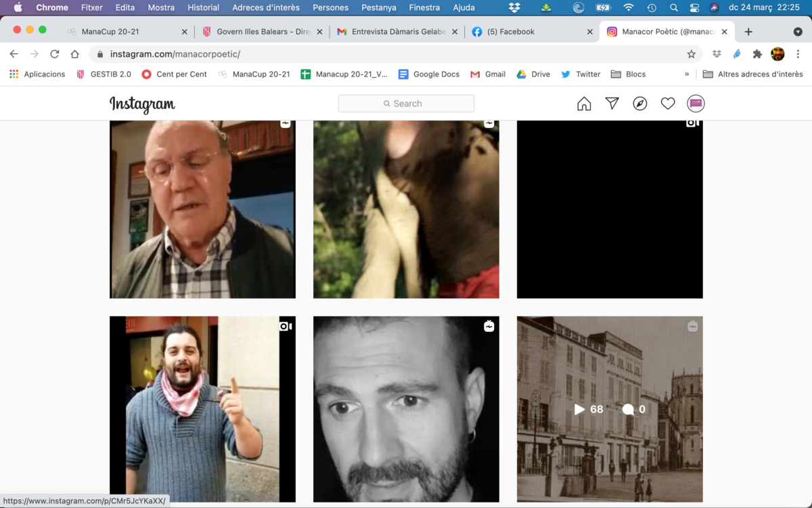812x508 pixels.
Task: Reload the page
Action: (x=55, y=54)
